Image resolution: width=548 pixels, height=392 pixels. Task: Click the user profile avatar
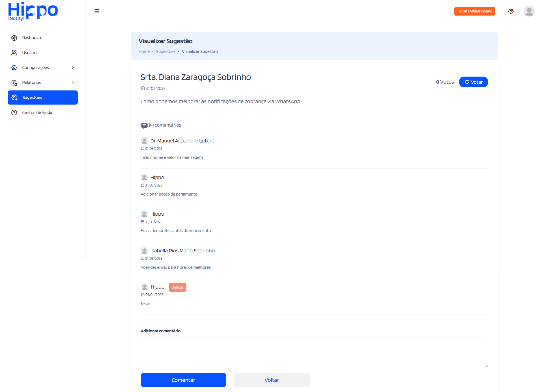point(529,11)
